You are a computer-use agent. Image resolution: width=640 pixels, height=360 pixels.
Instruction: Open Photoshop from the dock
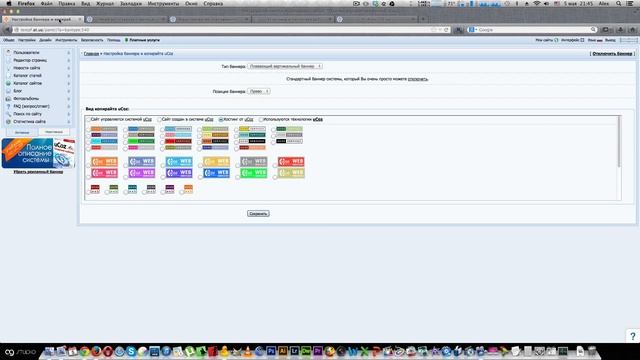click(271, 351)
